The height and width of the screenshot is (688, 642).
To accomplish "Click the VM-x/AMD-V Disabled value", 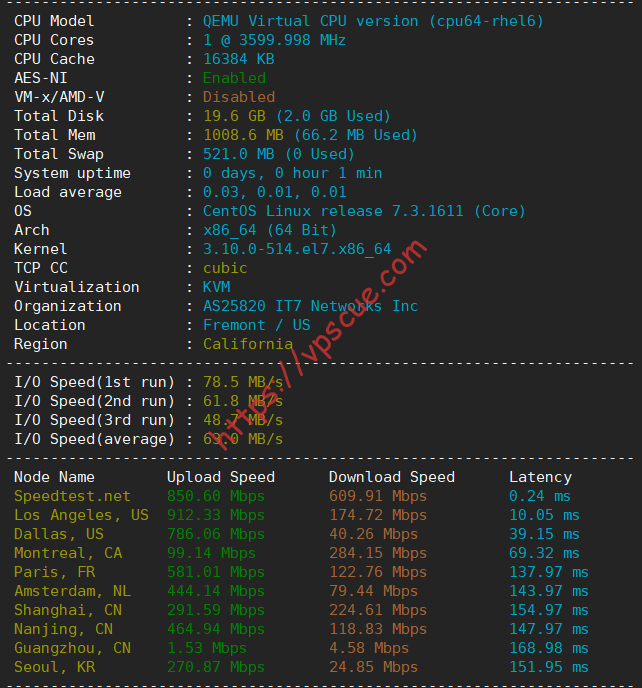I will click(x=239, y=97).
